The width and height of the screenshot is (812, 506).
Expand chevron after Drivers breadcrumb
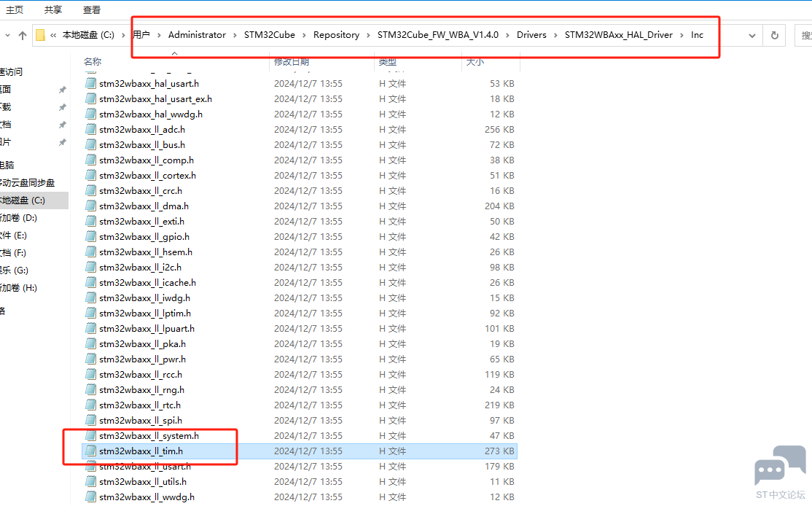tap(555, 35)
